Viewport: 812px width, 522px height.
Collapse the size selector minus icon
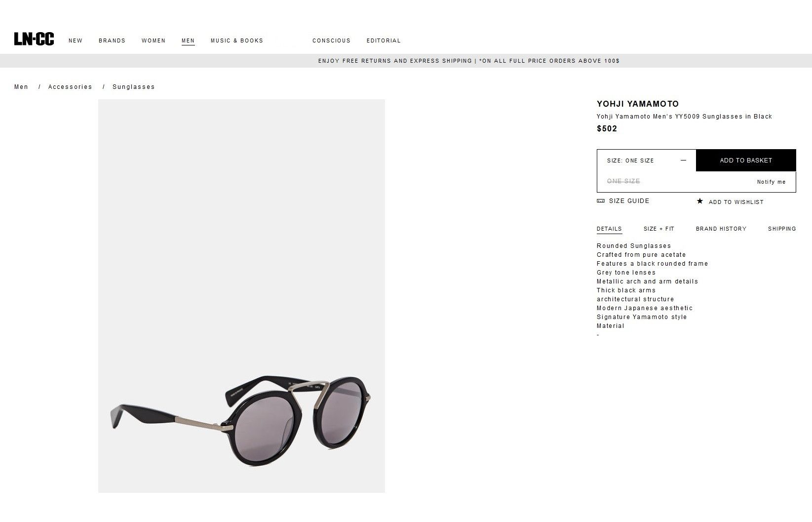click(683, 161)
